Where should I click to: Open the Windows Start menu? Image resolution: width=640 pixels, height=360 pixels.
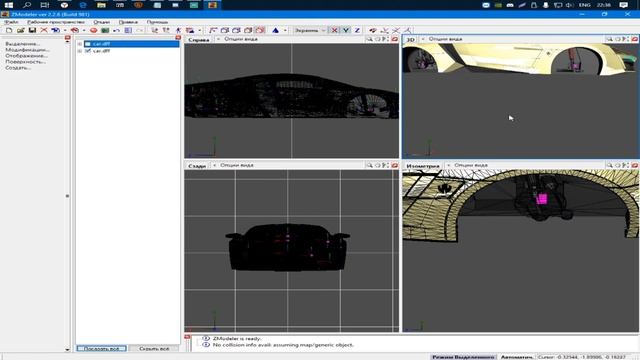8,5
